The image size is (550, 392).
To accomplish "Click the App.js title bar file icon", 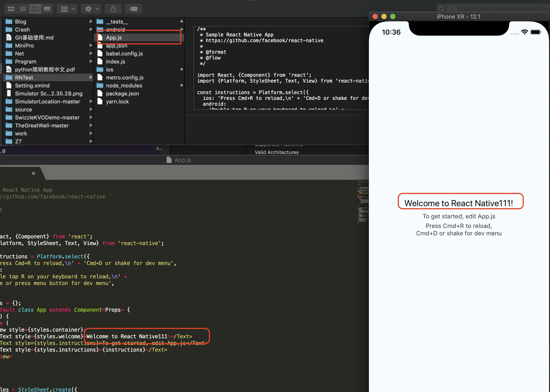I will [x=169, y=160].
